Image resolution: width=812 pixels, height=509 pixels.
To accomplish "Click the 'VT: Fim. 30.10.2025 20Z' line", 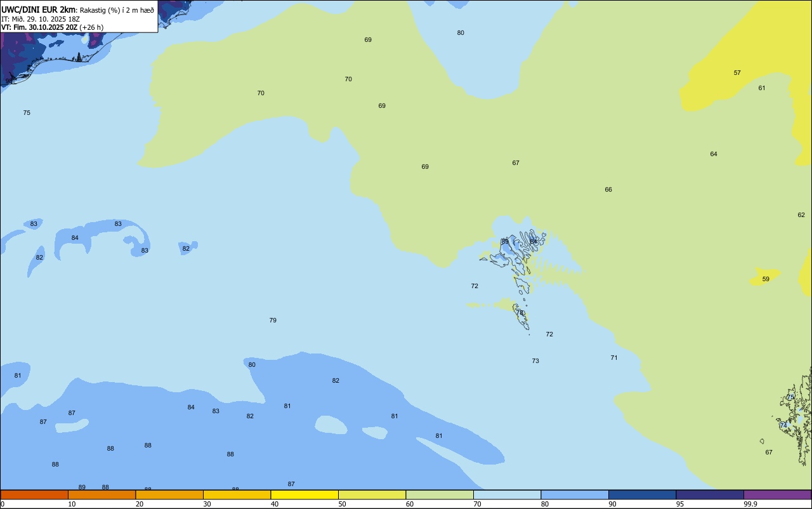I will click(x=39, y=27).
